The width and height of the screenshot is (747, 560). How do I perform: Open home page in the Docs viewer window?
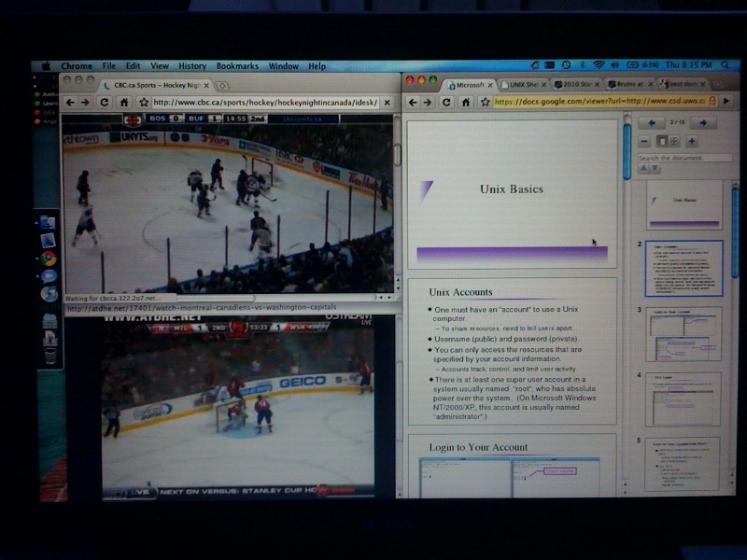pyautogui.click(x=466, y=102)
